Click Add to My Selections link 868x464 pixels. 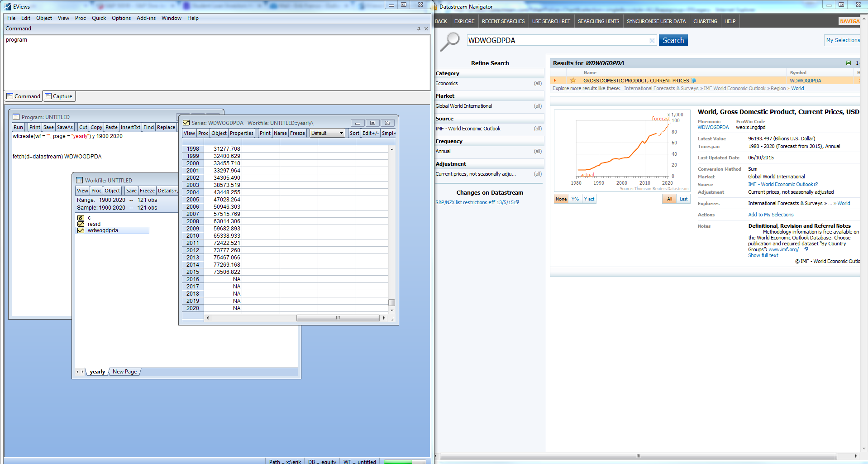(771, 215)
